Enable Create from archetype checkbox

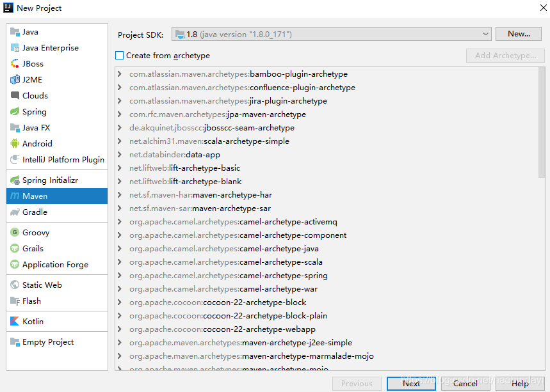click(119, 56)
